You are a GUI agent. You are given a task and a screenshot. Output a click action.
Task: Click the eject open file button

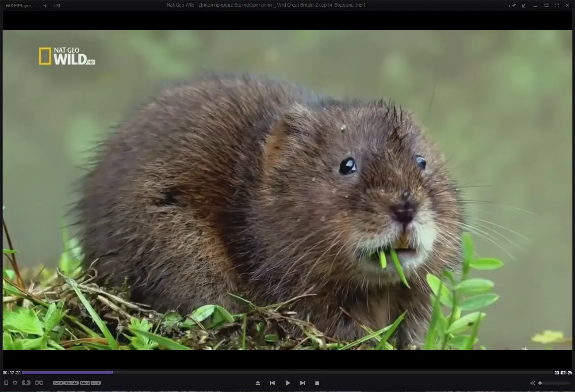coord(258,383)
